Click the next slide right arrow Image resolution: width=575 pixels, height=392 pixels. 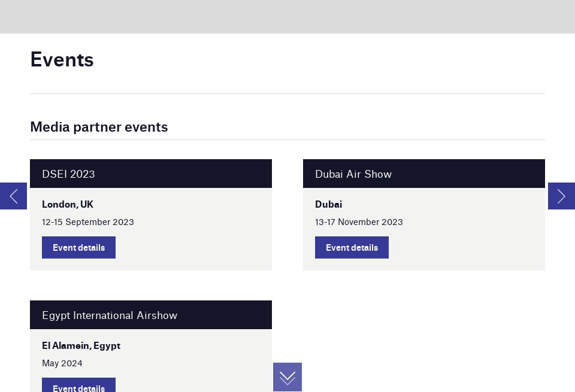tap(561, 196)
